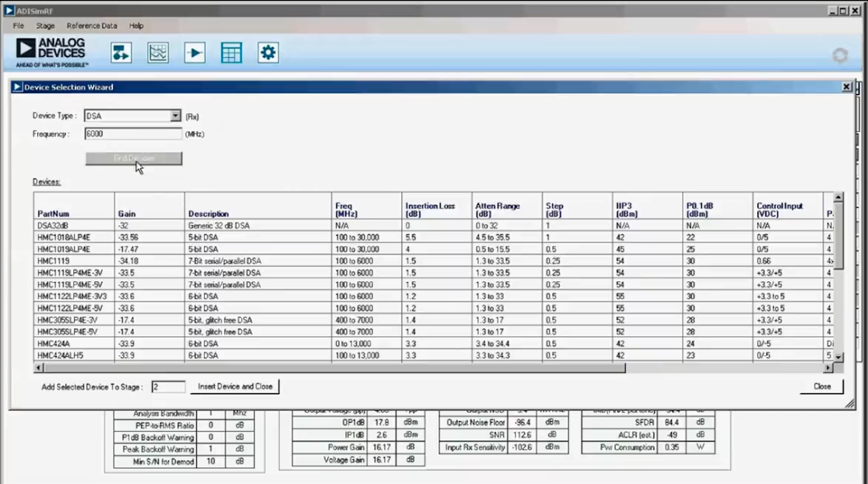Screen dimensions: 868x484
Task: Click the Peak Backoff Warning value in main window
Action: click(211, 449)
